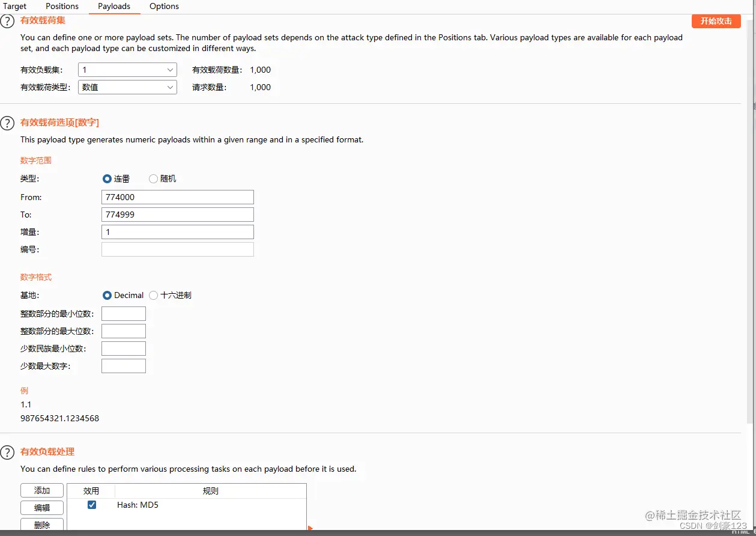Click the 有效载荷选项[数字] heading

coord(60,123)
